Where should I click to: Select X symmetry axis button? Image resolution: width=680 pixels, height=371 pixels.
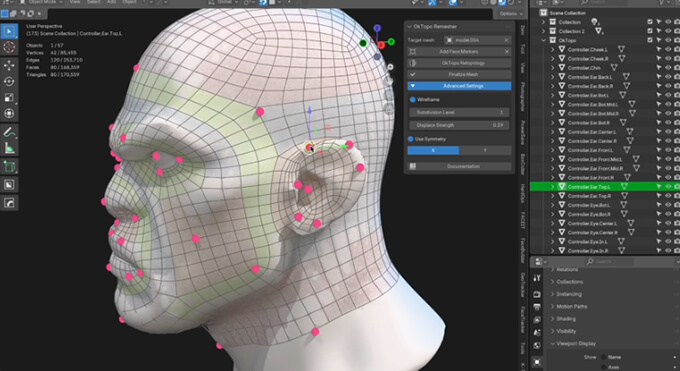tap(433, 150)
